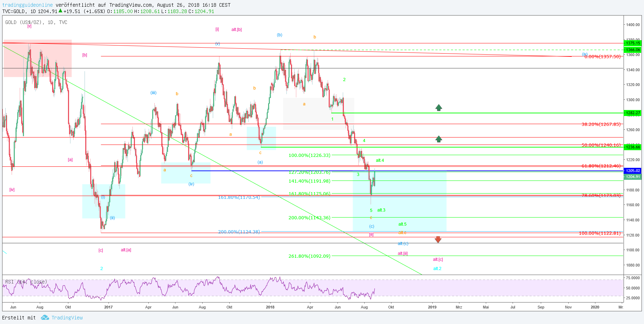644x324 pixels.
Task: Click the alt.[ii] wave label
Action: (x=403, y=253)
